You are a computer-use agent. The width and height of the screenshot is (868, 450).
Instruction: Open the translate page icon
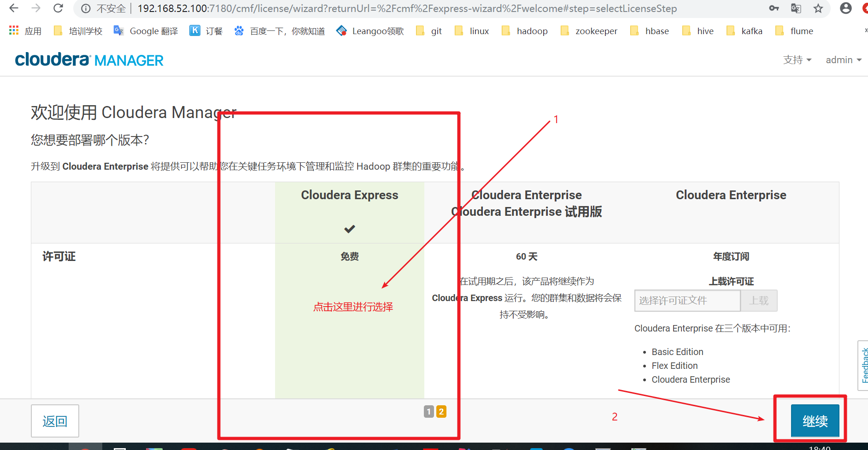(796, 8)
